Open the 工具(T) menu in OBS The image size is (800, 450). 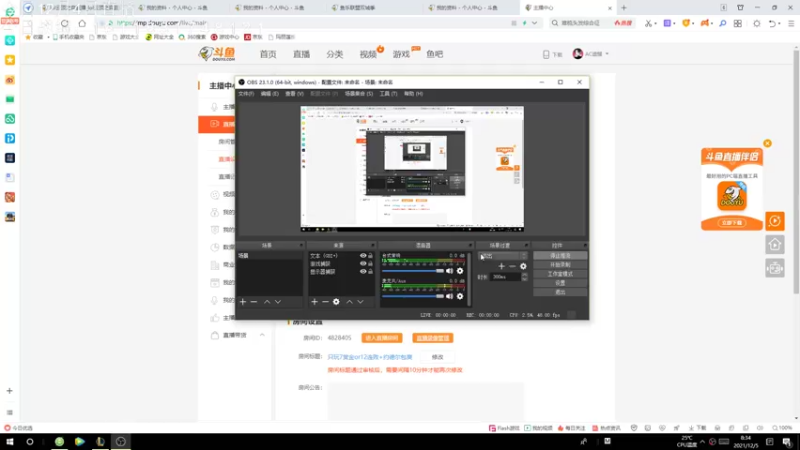388,94
